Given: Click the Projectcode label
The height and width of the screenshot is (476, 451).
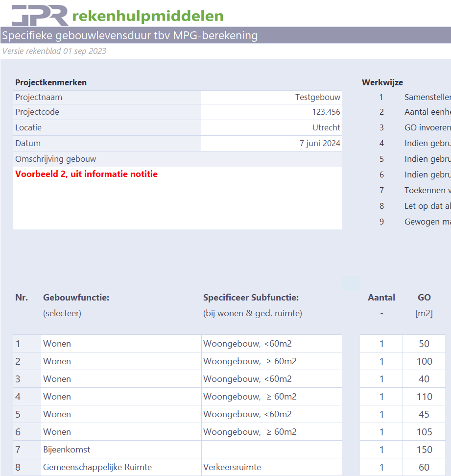Looking at the screenshot, I should (37, 112).
